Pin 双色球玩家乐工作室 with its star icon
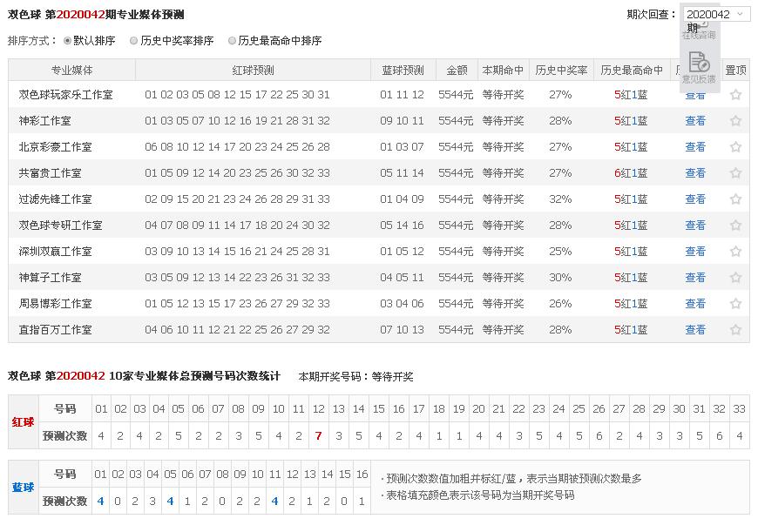 pos(735,95)
